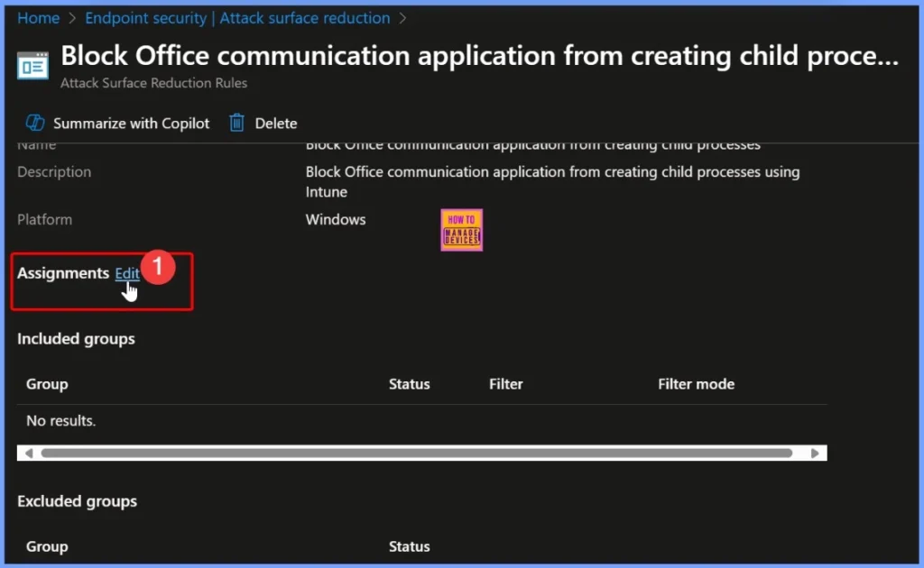This screenshot has width=924, height=568.
Task: Select the Group column header under Included groups
Action: click(x=47, y=383)
